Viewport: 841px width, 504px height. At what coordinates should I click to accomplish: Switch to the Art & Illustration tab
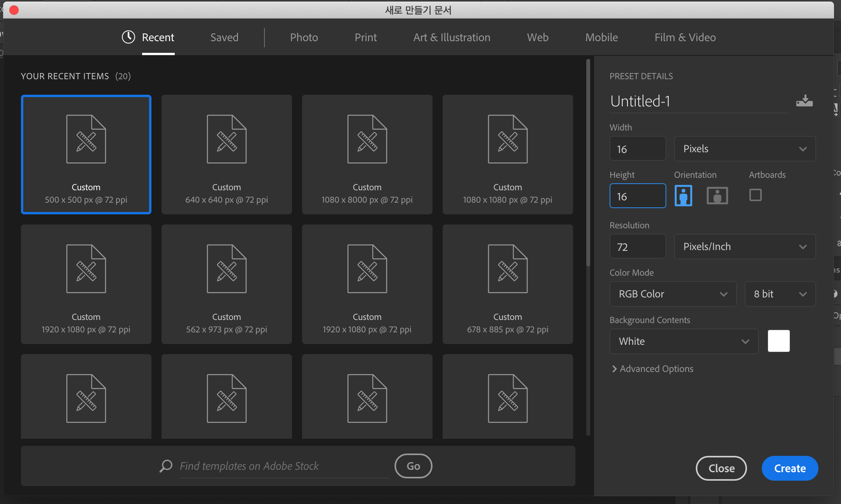[452, 37]
